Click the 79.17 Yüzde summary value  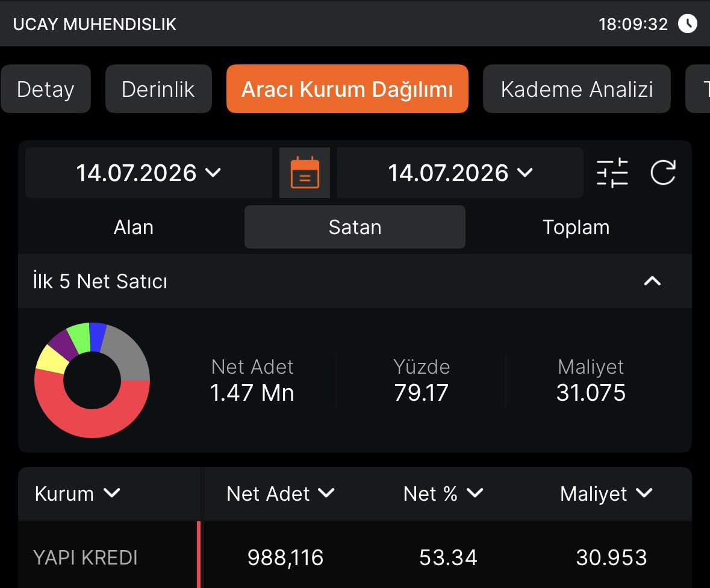(x=421, y=392)
